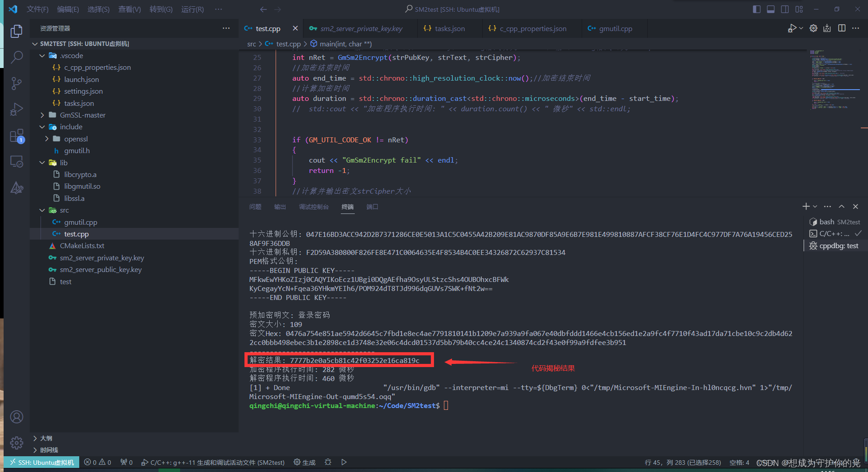Collapse the src folder
Viewport: 868px width, 472px height.
(x=42, y=210)
